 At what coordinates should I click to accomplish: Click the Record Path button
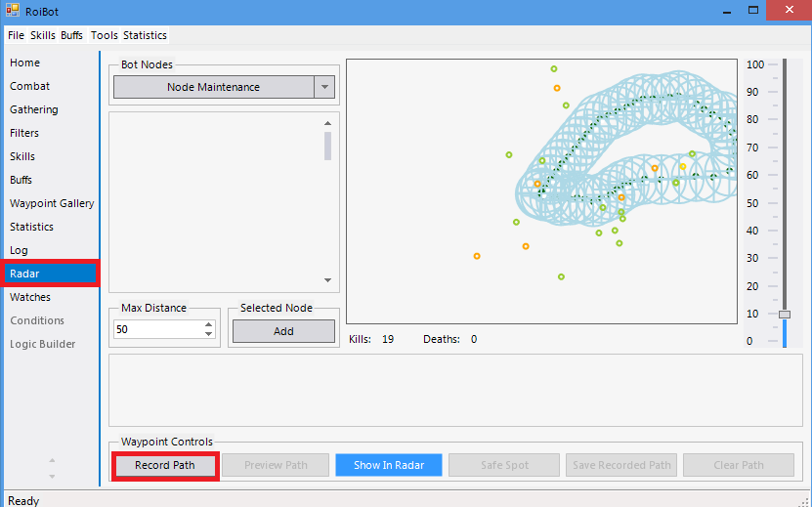click(165, 465)
